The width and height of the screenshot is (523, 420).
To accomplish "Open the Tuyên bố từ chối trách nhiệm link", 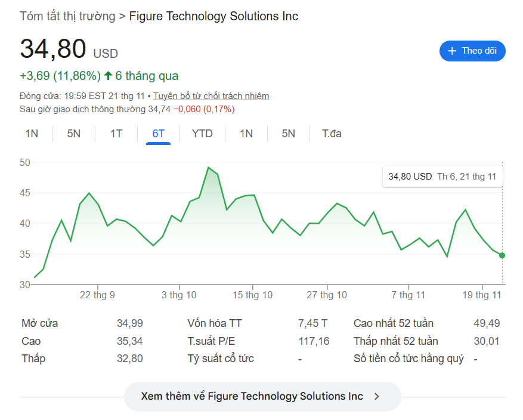I will tap(211, 96).
